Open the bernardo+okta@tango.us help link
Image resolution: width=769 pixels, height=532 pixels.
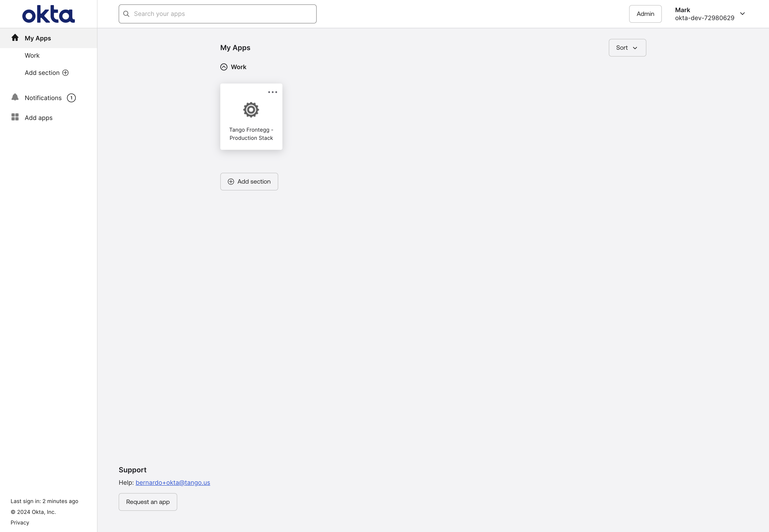[x=173, y=483]
